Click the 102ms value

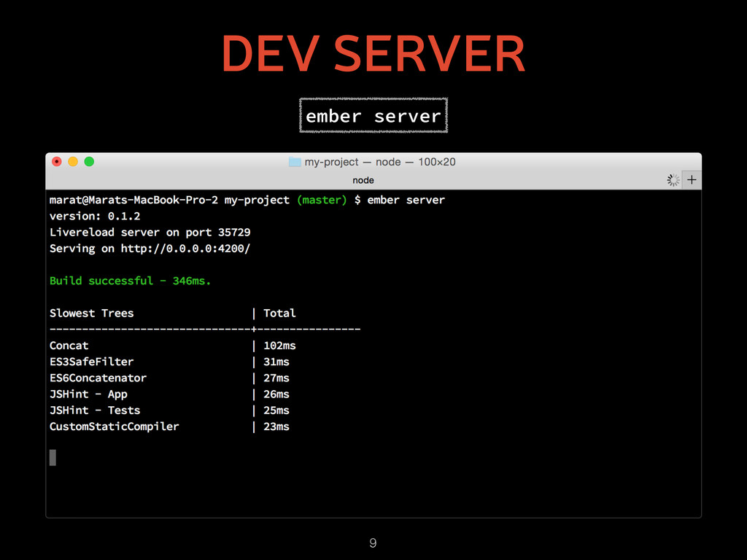coord(279,346)
